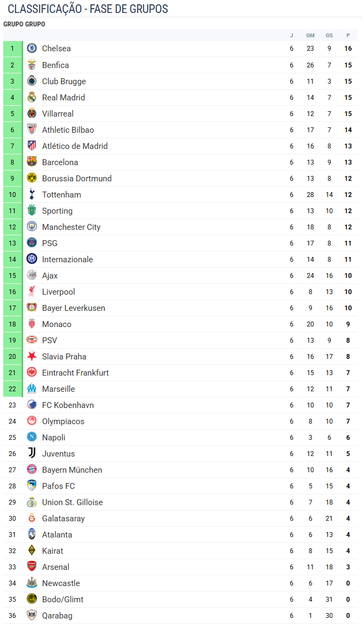Click the Arsenal club crest icon
Screen dimensions: 364x626
click(32, 567)
